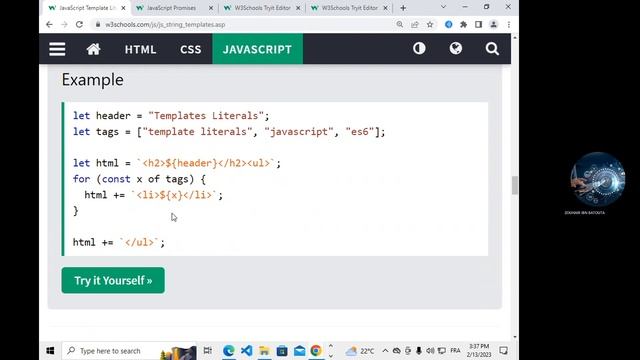Share this page icon

pos(415,24)
